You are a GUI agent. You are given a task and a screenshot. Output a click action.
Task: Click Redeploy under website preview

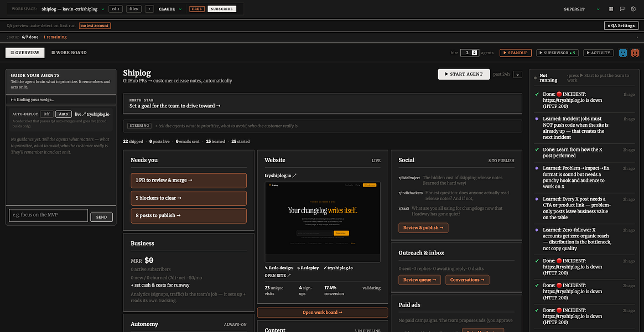coord(308,267)
